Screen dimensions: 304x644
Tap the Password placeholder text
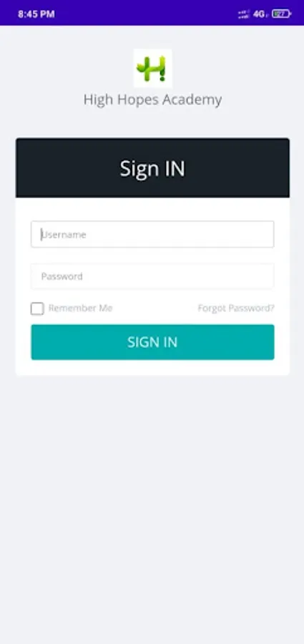(x=62, y=276)
